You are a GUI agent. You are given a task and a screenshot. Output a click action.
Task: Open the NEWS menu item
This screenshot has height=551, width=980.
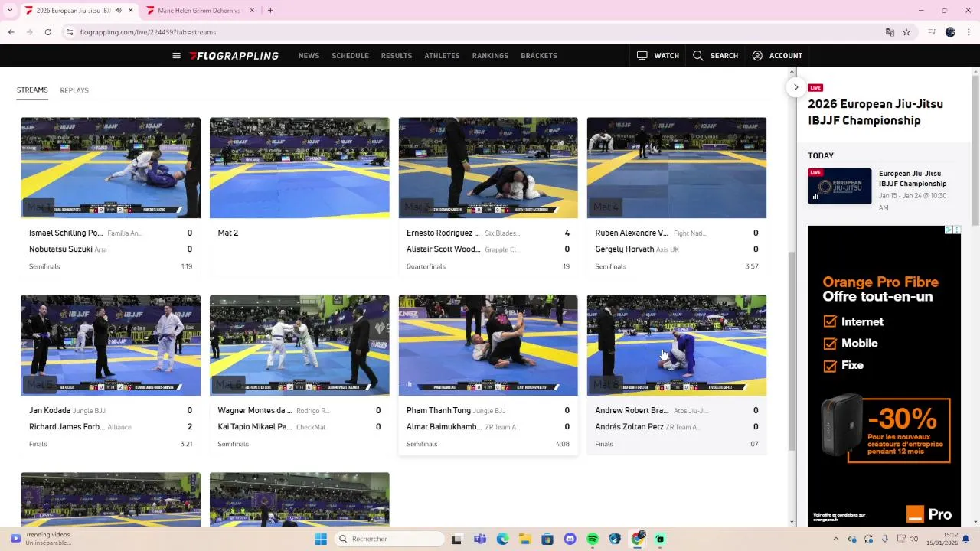coord(309,56)
